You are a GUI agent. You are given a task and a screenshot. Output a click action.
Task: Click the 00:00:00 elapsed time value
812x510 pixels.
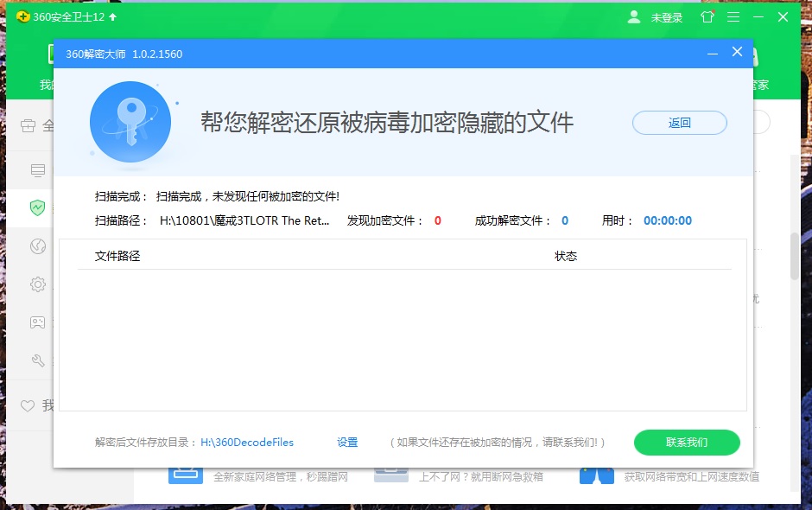click(668, 220)
